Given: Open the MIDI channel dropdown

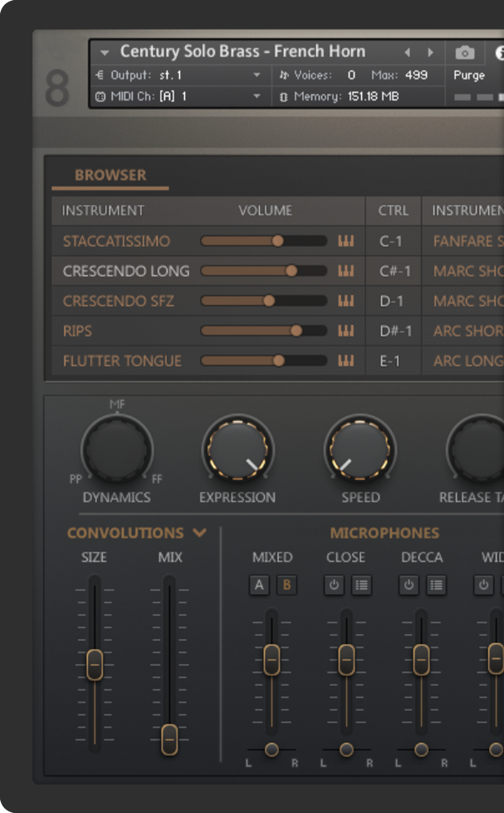Looking at the screenshot, I should [x=257, y=96].
